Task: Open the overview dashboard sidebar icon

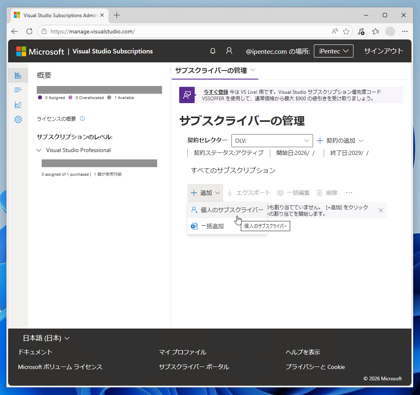Action: (18, 76)
